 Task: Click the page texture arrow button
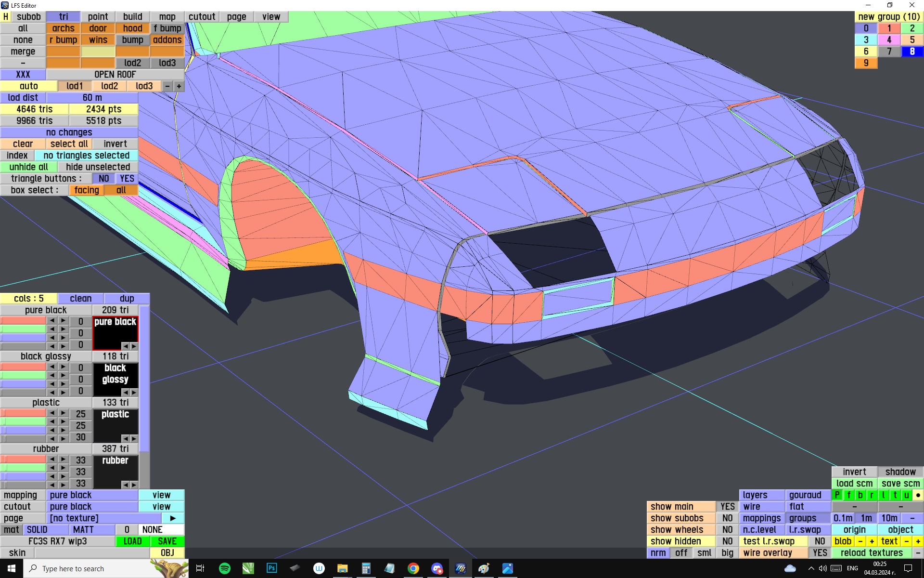click(173, 518)
